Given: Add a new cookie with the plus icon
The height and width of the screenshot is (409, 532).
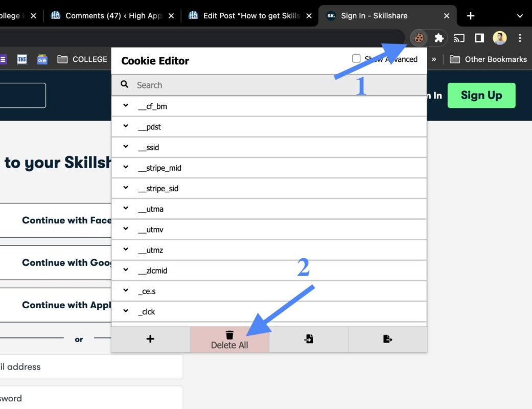Looking at the screenshot, I should tap(150, 339).
